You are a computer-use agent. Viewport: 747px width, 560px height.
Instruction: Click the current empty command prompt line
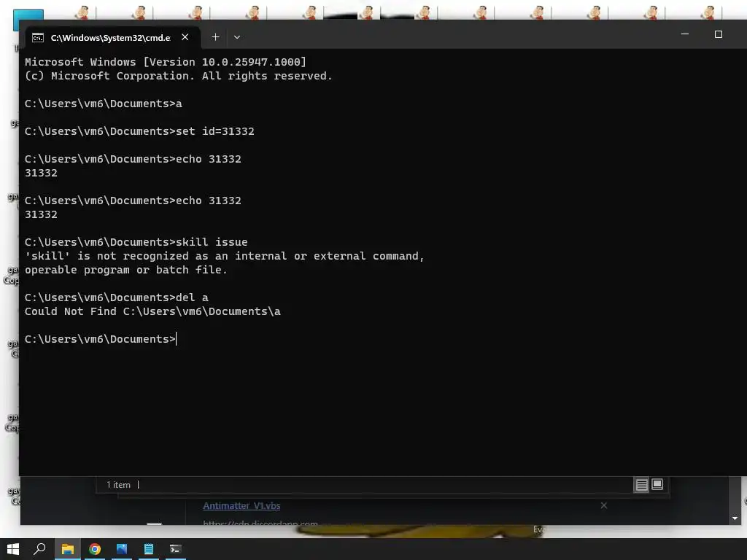click(101, 339)
